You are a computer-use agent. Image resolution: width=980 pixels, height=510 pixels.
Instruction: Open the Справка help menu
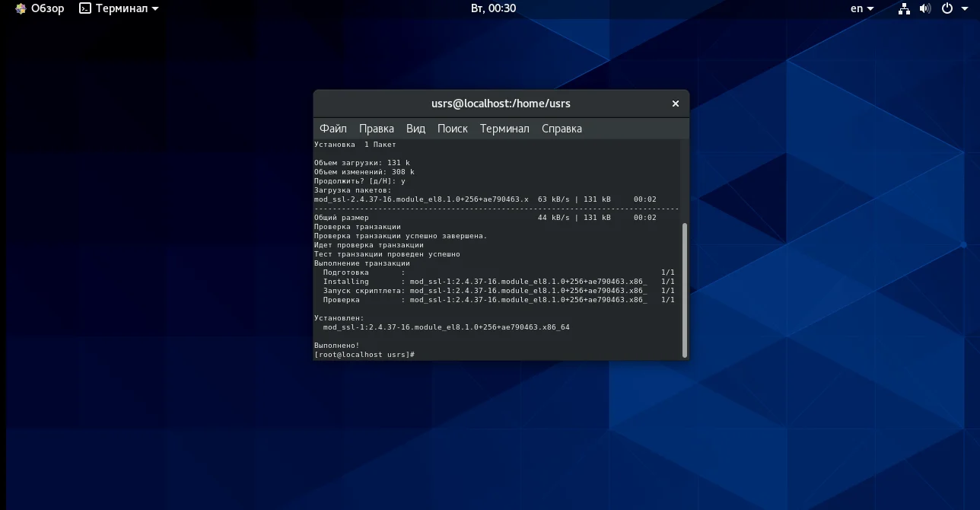(x=562, y=129)
